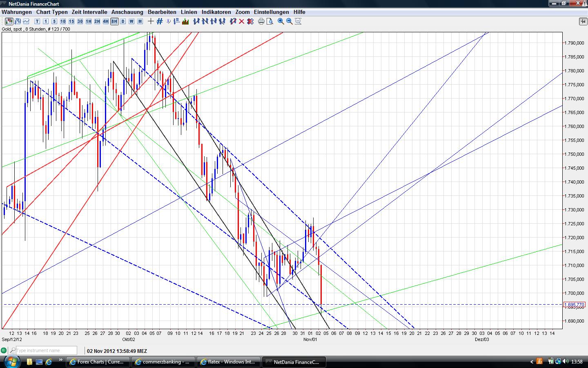Click the Type instrument name field
This screenshot has width=588, height=368.
46,350
